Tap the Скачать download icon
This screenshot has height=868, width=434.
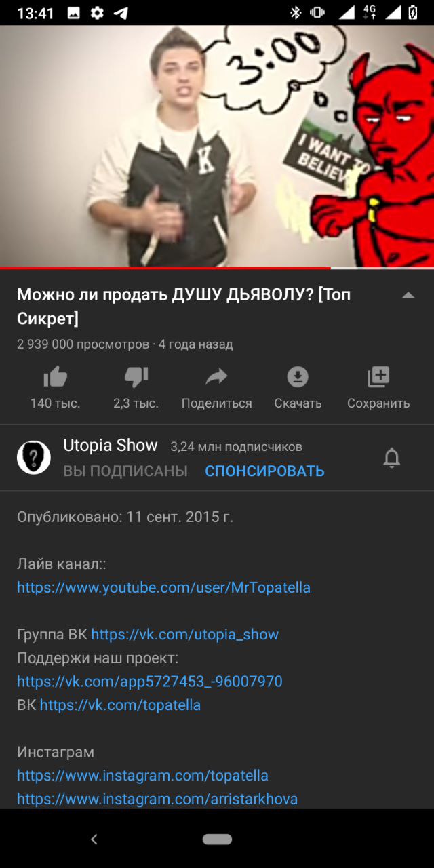pos(298,376)
